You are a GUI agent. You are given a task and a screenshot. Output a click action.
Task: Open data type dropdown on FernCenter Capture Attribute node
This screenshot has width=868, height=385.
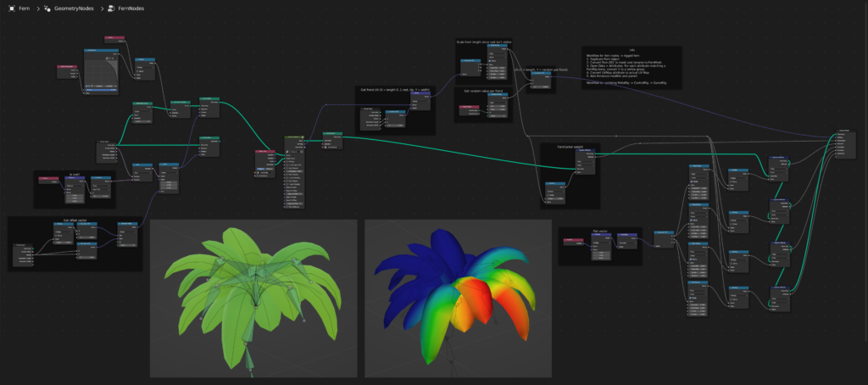(586, 162)
